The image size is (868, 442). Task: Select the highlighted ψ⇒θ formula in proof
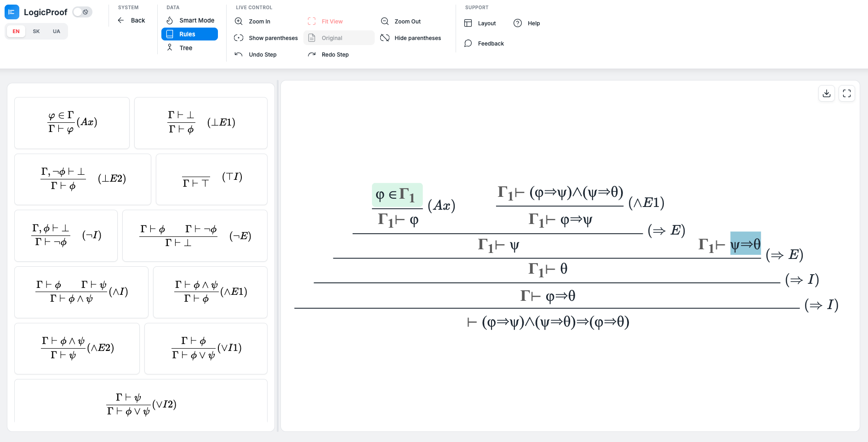pos(745,243)
